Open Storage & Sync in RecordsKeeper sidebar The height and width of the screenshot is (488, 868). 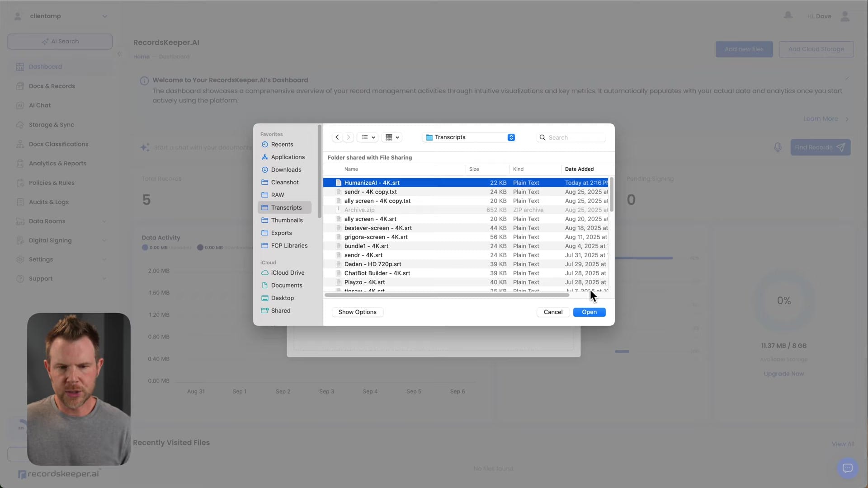click(51, 125)
